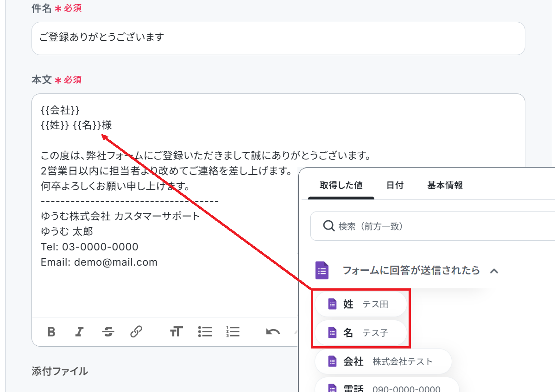Viewport: 555px width, 392px height.
Task: Toggle bold formatting in body editor
Action: click(x=51, y=331)
